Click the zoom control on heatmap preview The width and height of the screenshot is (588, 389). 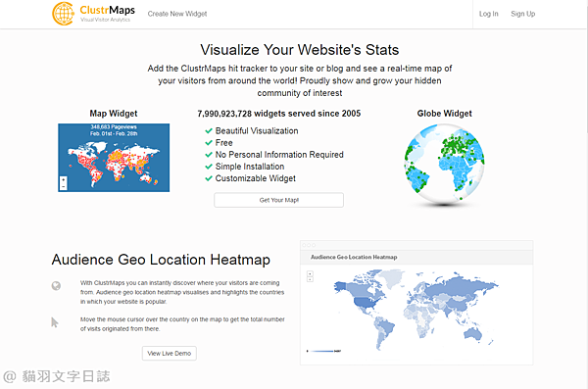(310, 276)
